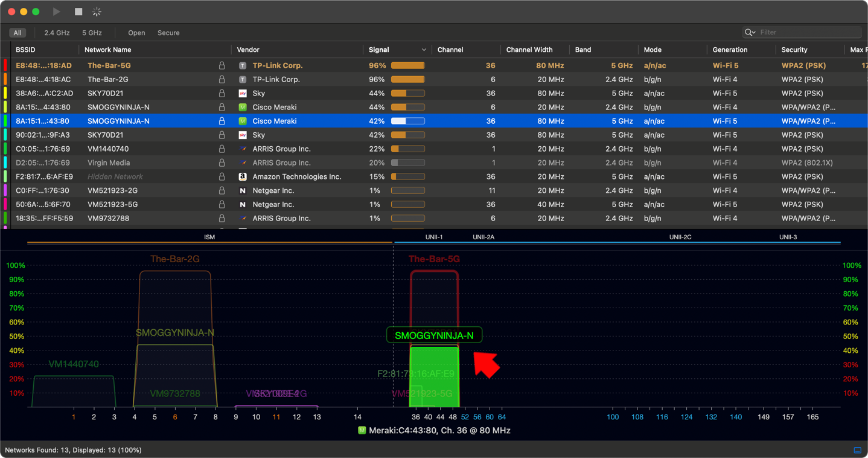The height and width of the screenshot is (458, 868).
Task: Click The-Bar-5G label in the channel graph
Action: point(434,259)
